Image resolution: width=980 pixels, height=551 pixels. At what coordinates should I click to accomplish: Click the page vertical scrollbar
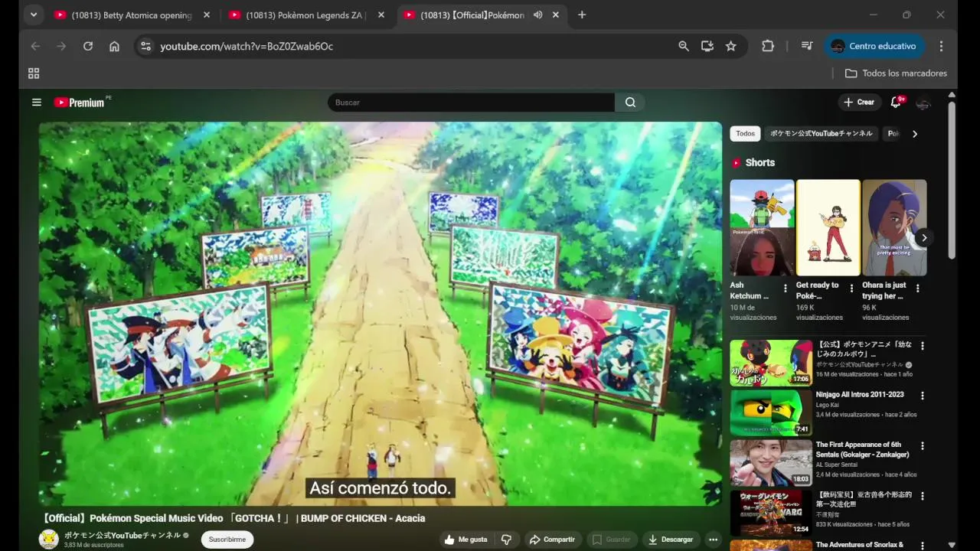pyautogui.click(x=952, y=180)
